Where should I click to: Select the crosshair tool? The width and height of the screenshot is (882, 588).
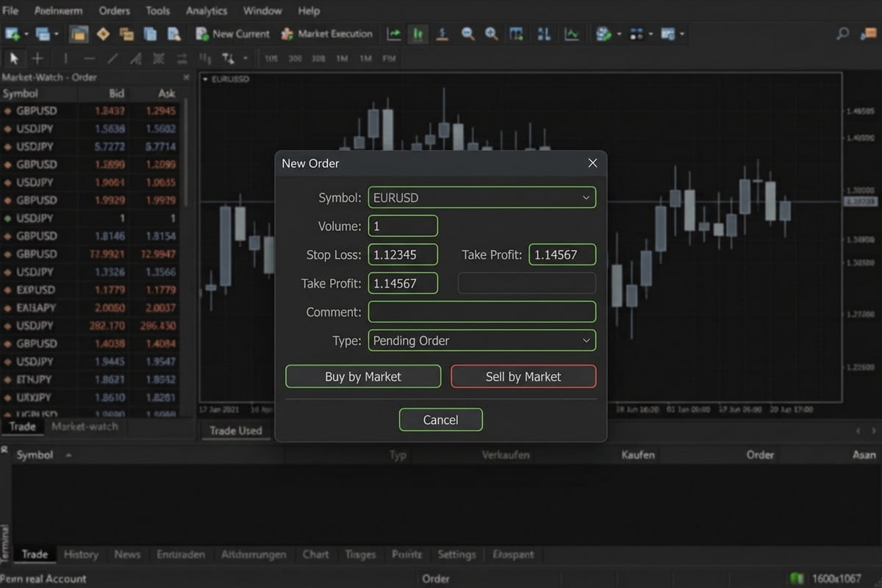(37, 58)
